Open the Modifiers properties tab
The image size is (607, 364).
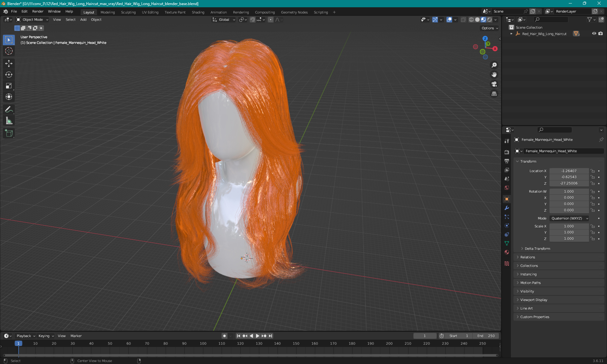pos(507,208)
